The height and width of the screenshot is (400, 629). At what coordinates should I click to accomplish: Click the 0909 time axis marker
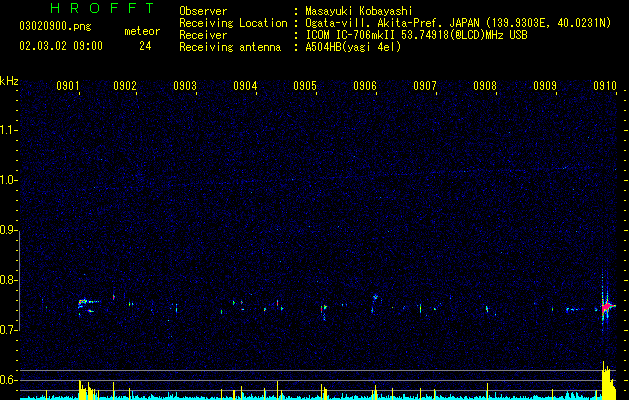545,86
